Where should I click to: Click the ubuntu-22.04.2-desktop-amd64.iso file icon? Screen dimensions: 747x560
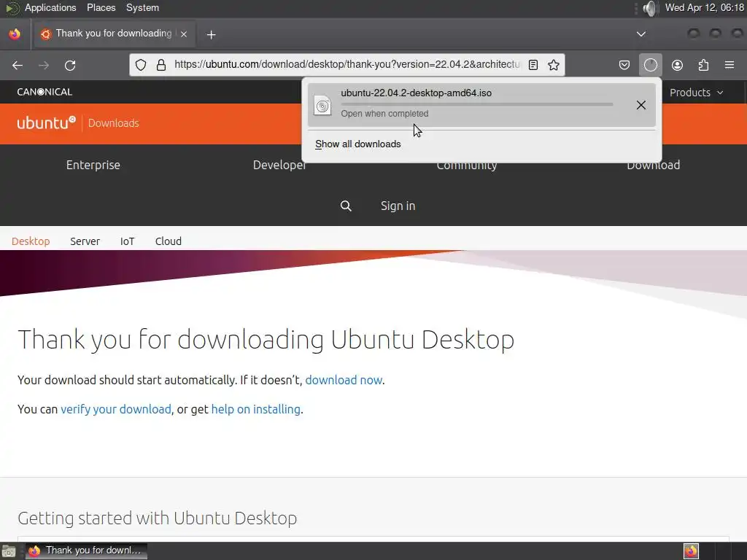tap(322, 105)
